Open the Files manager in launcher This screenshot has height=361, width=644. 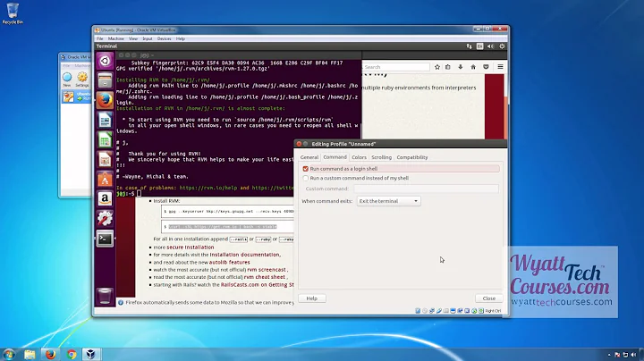(x=105, y=80)
